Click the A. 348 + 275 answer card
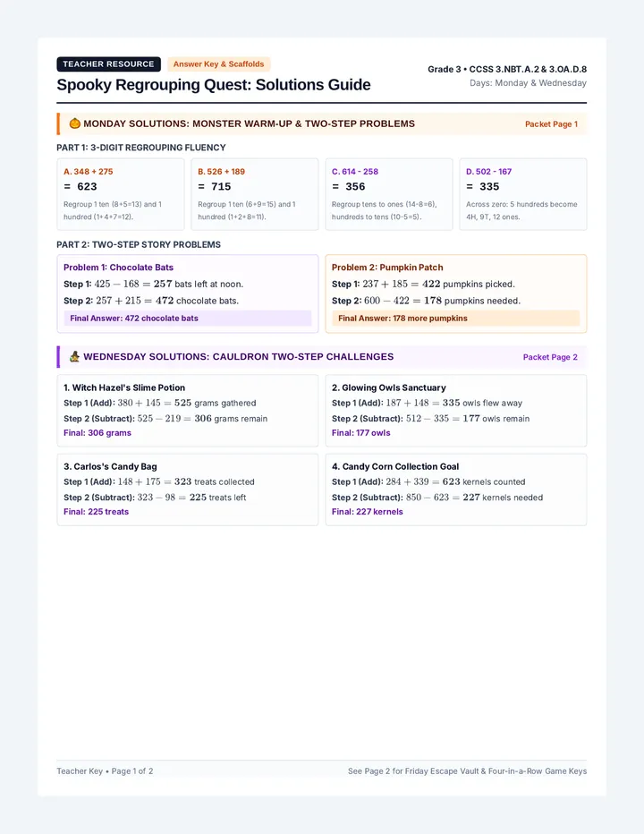This screenshot has width=644, height=834. point(121,194)
